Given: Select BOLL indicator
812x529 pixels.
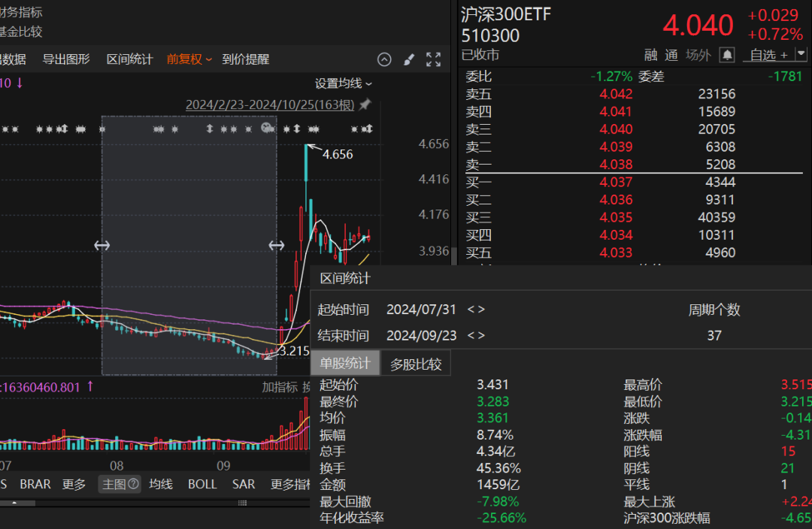Looking at the screenshot, I should pos(202,484).
